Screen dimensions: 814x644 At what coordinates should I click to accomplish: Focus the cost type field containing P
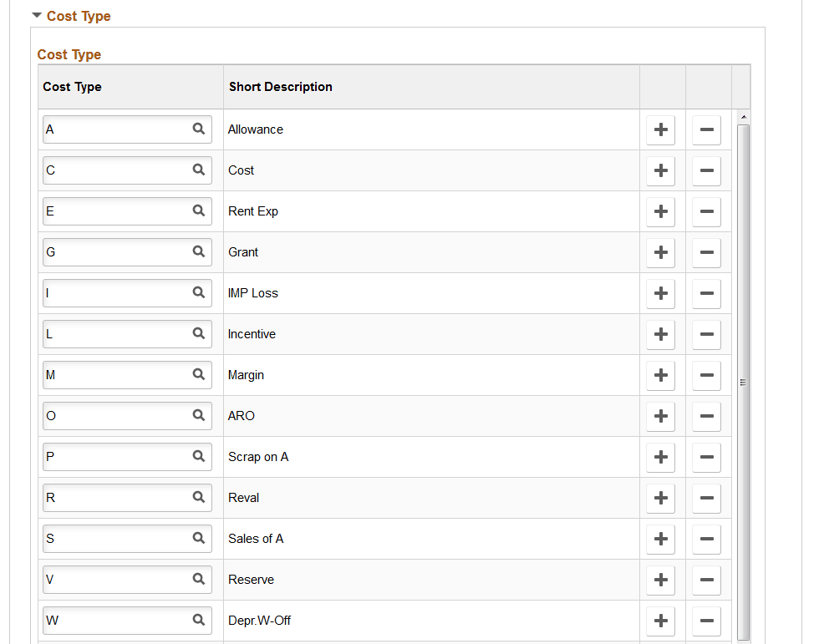(127, 457)
